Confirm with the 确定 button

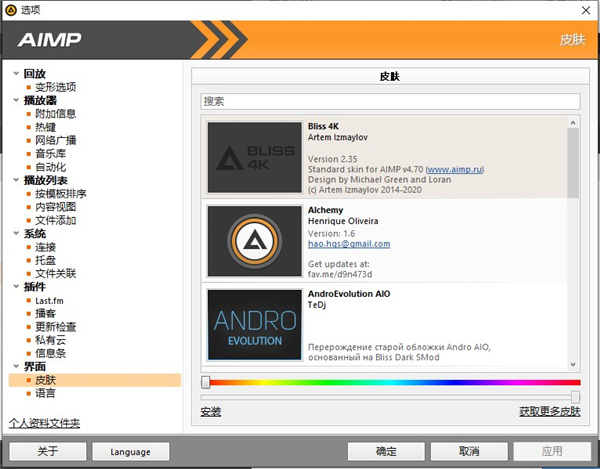click(386, 451)
